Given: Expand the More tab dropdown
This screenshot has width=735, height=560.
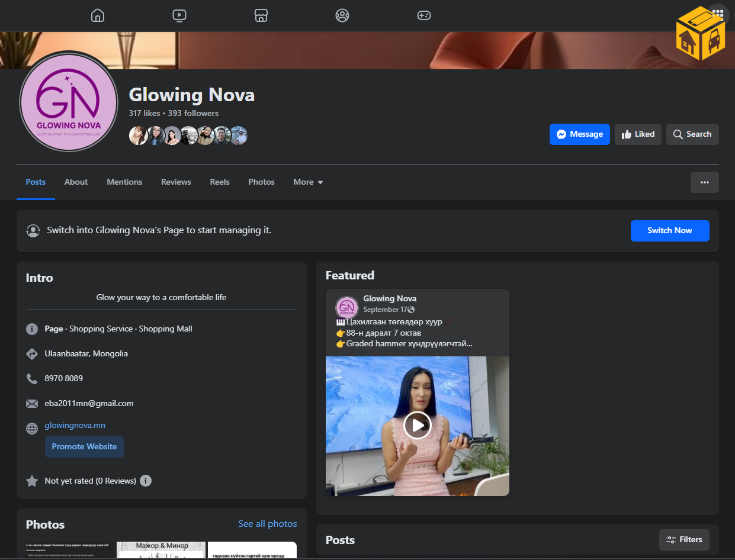Looking at the screenshot, I should pyautogui.click(x=308, y=182).
